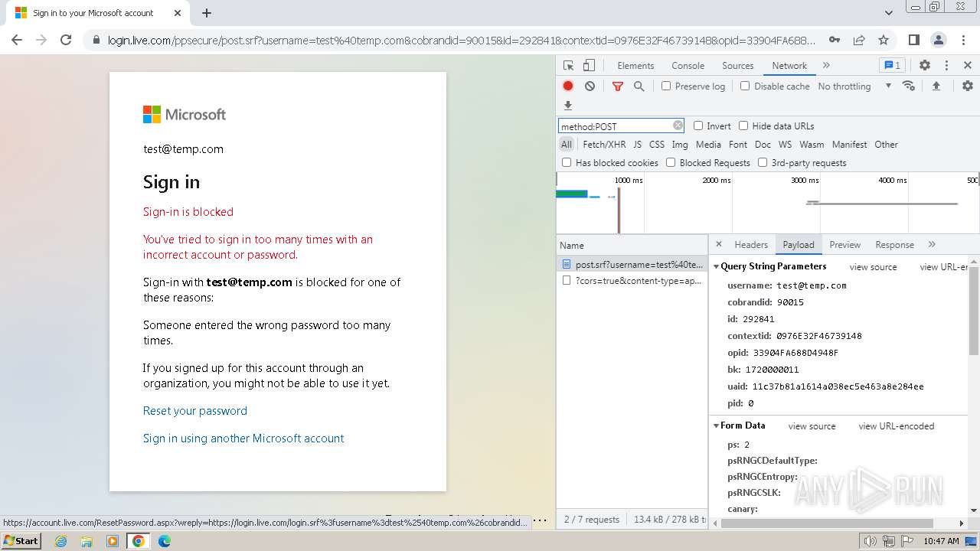Screen dimensions: 980x551
Task: Open Chrome tab search dropdown arrow
Action: click(889, 13)
